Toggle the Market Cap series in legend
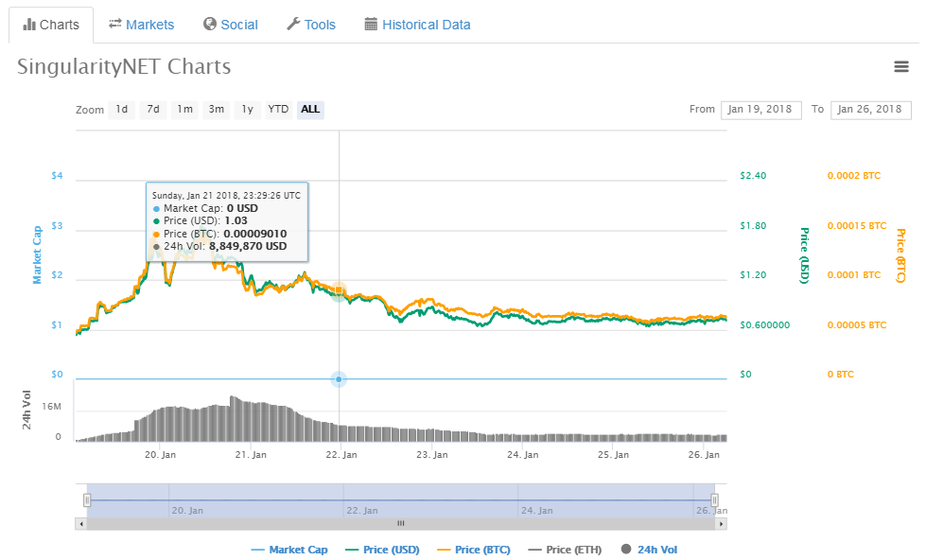The width and height of the screenshot is (926, 560). (x=289, y=550)
